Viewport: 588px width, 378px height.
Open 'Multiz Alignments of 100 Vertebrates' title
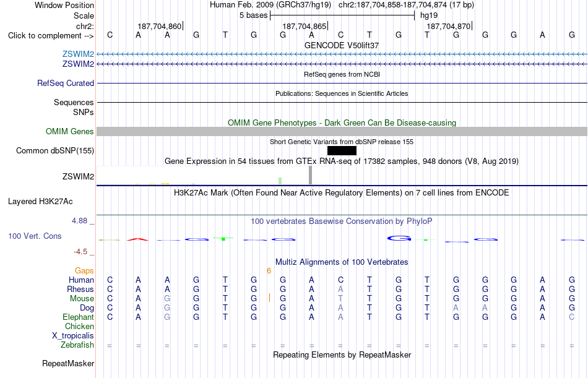[x=342, y=262]
